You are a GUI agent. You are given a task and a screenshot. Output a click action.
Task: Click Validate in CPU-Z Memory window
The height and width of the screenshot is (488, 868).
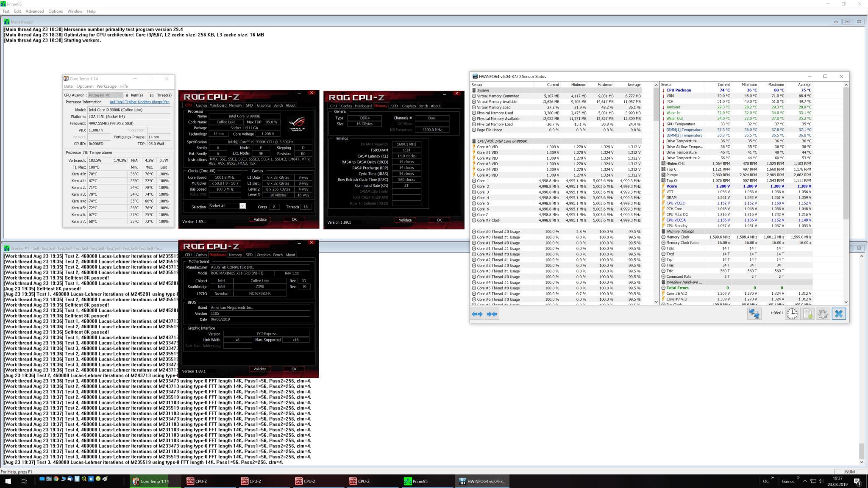405,220
